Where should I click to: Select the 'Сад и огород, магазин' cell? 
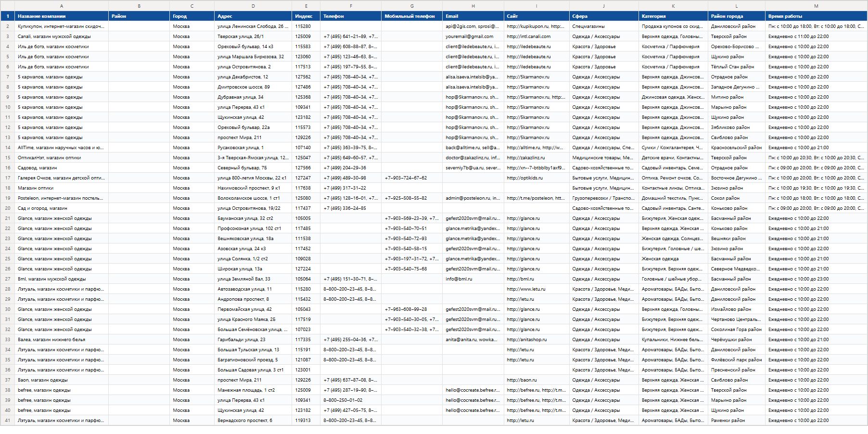tap(62, 208)
